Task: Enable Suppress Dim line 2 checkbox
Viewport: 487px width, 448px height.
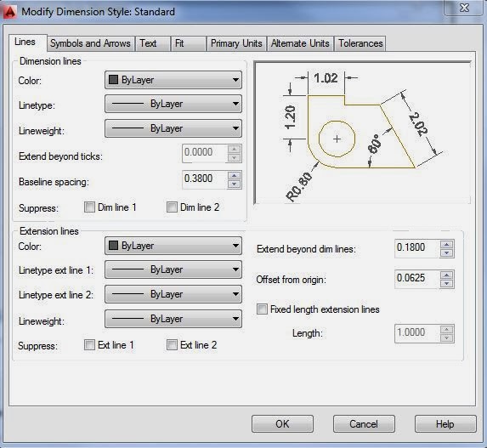Action: point(172,207)
